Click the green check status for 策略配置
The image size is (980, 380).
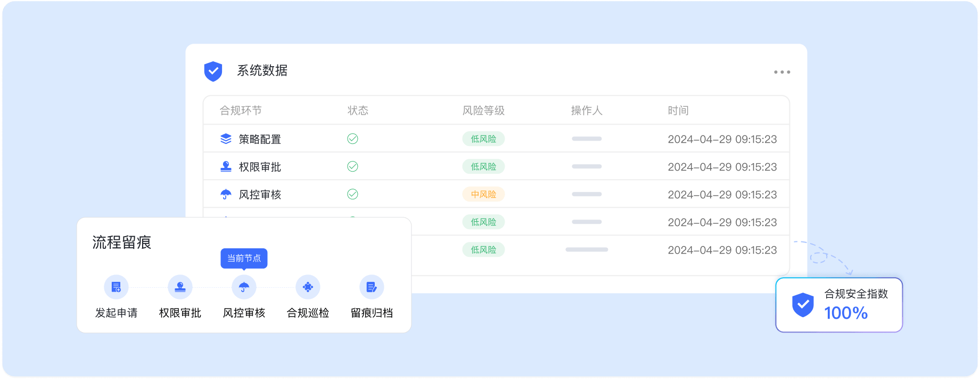(352, 139)
